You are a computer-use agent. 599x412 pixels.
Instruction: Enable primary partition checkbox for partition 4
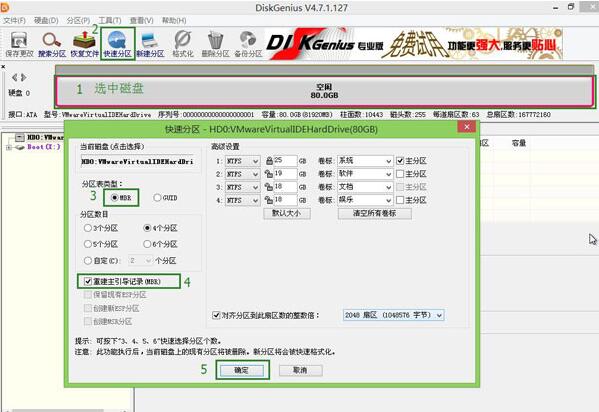(x=400, y=200)
